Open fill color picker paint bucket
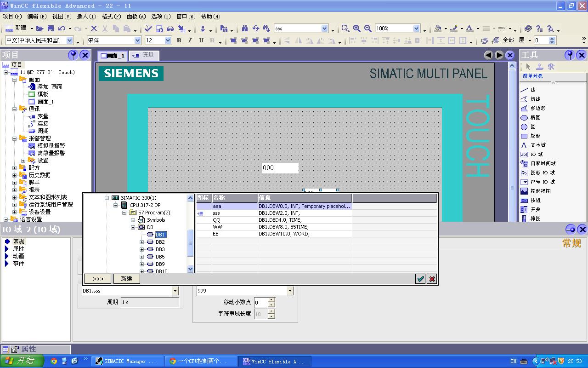The image size is (588, 368). pyautogui.click(x=438, y=29)
